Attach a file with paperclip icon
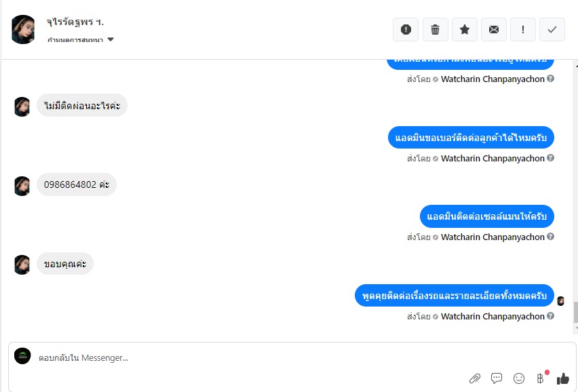Image resolution: width=578 pixels, height=392 pixels. coord(475,378)
